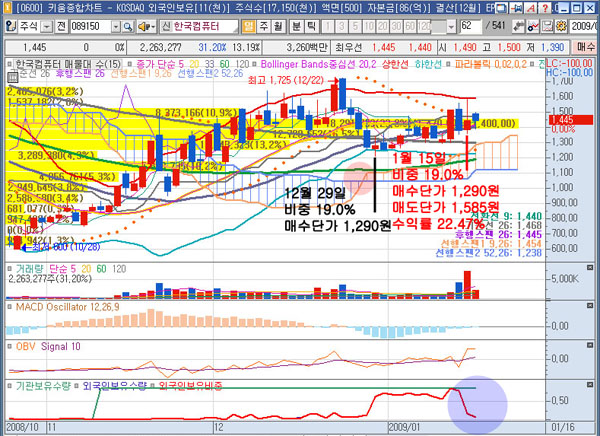Image resolution: width=600 pixels, height=436 pixels.
Task: Click the save chart layout icon
Action: (x=548, y=26)
